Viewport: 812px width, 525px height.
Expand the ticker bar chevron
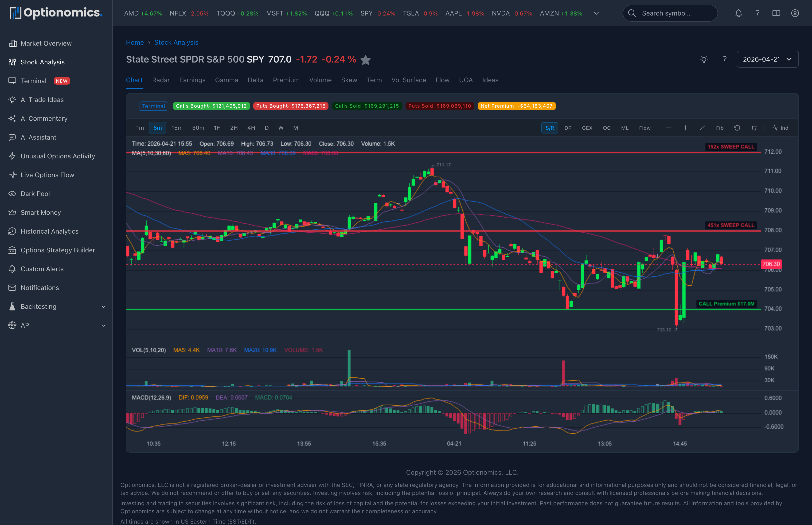point(596,13)
